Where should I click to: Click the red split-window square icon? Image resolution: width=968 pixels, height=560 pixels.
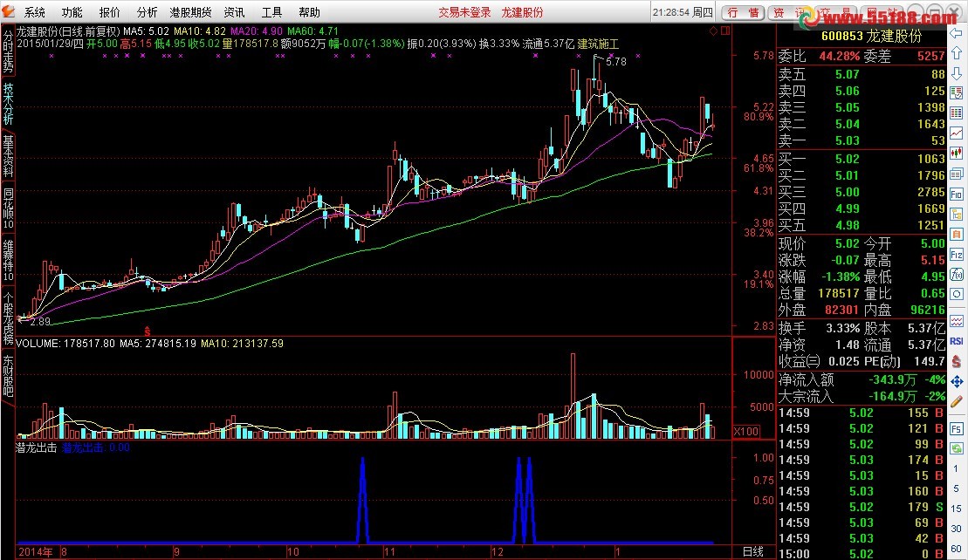pyautogui.click(x=725, y=31)
